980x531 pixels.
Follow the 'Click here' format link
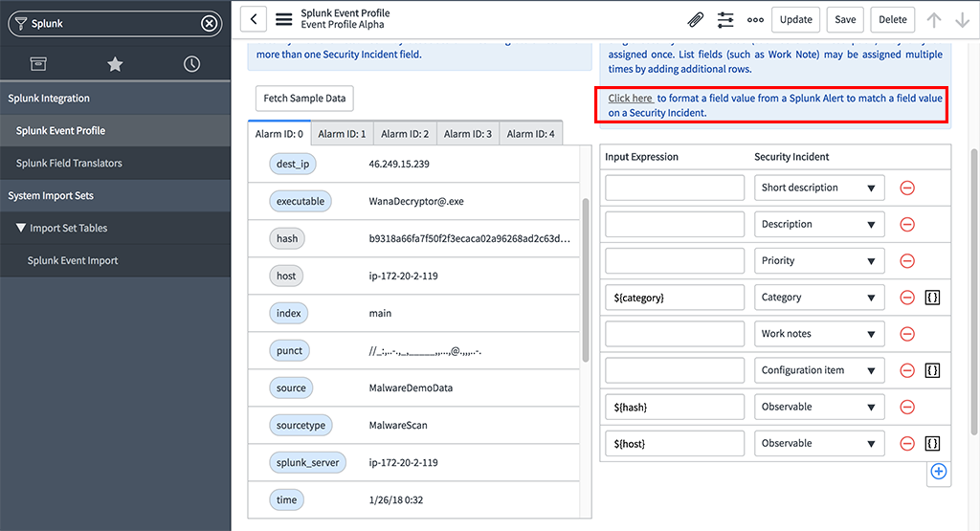tap(630, 99)
